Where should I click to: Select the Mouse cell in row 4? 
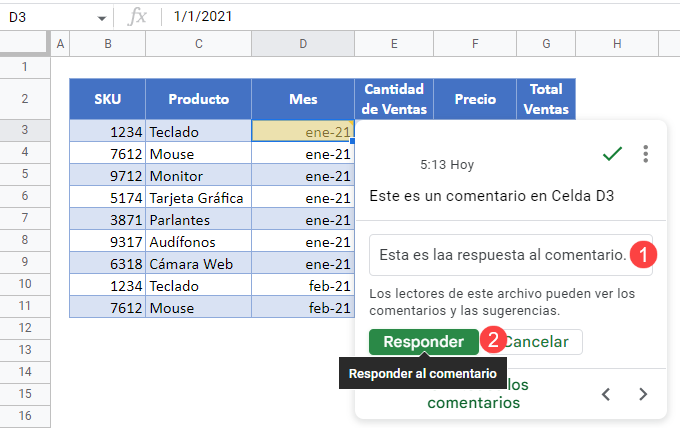199,153
